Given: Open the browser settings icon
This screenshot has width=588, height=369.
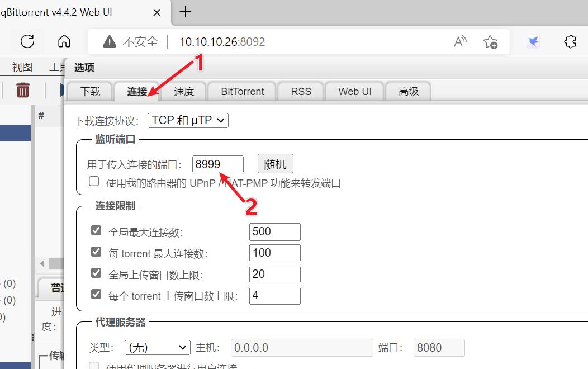Looking at the screenshot, I should click(570, 41).
